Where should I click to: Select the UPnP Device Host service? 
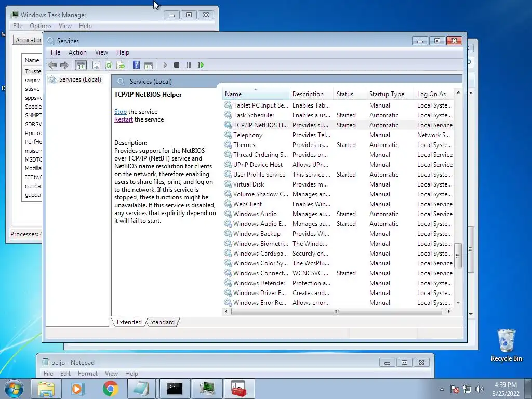338,165
